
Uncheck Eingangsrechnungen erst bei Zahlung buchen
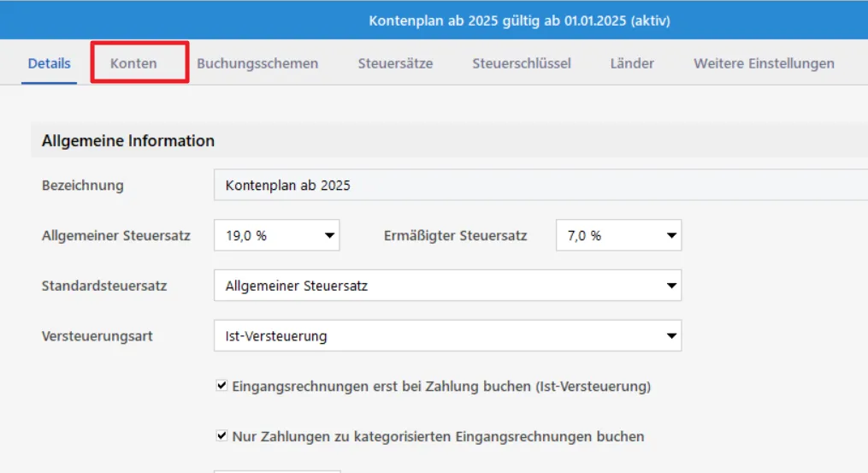[x=221, y=387]
